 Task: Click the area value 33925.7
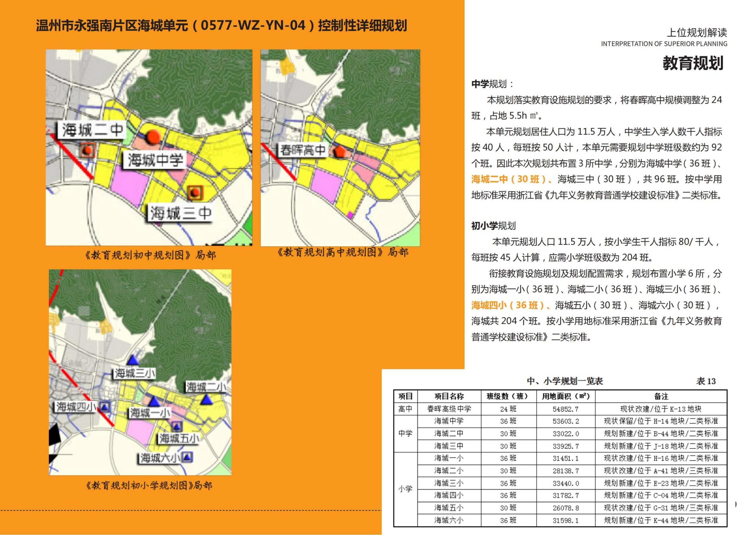pos(566,446)
